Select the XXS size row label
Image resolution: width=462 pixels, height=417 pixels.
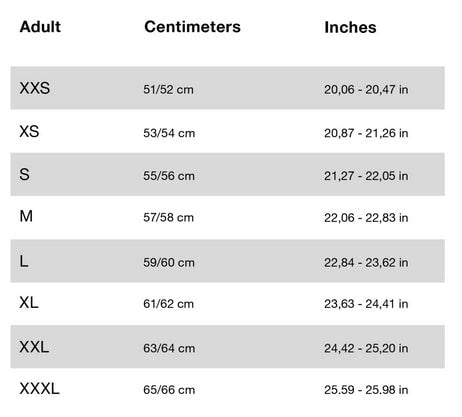pyautogui.click(x=35, y=88)
